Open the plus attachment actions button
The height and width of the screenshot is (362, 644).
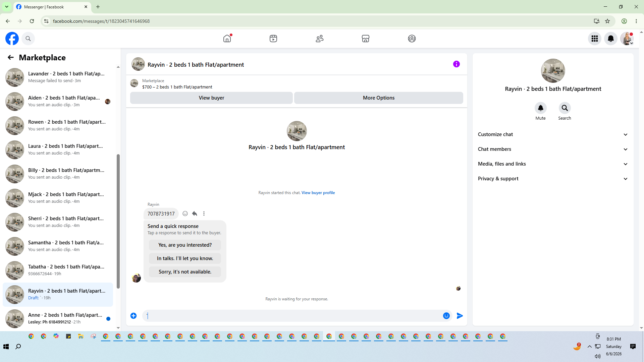click(133, 316)
